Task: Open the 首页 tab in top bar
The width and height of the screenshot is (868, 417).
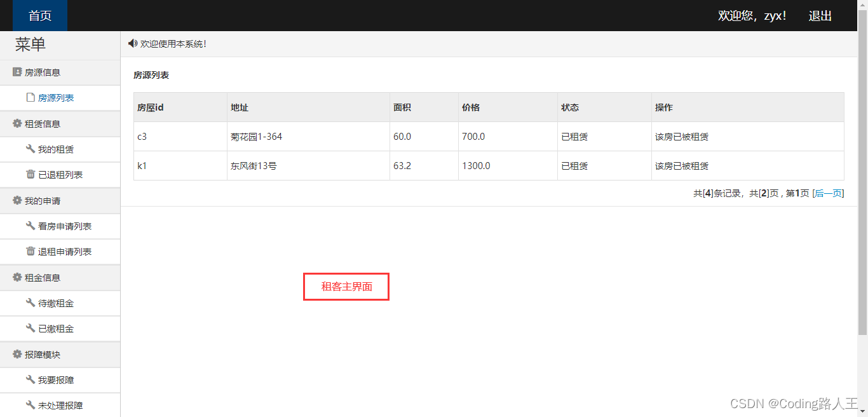Action: coord(40,16)
